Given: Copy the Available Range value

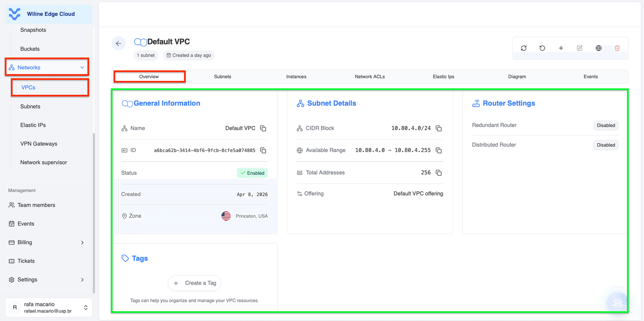Looking at the screenshot, I should point(439,150).
